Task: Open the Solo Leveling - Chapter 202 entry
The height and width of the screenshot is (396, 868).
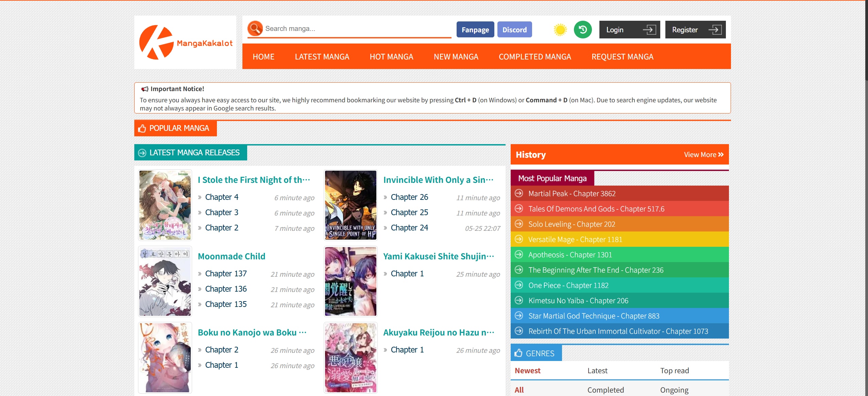Action: (620, 224)
